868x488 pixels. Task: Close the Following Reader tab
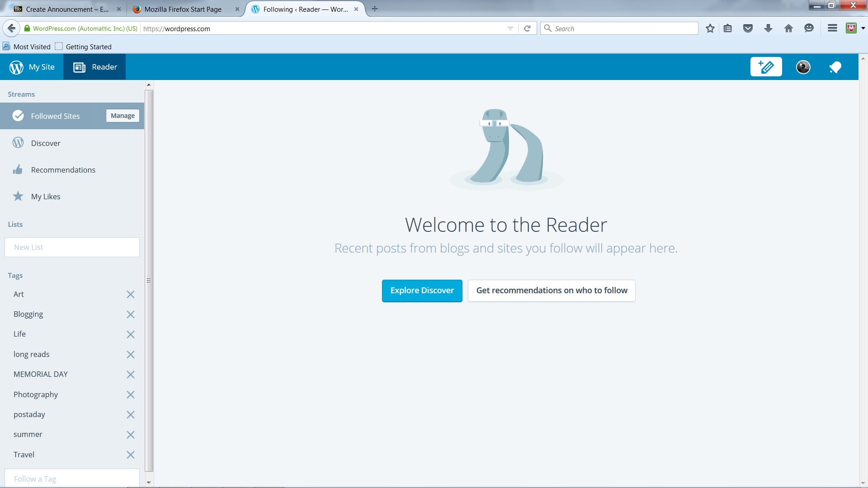click(x=356, y=9)
